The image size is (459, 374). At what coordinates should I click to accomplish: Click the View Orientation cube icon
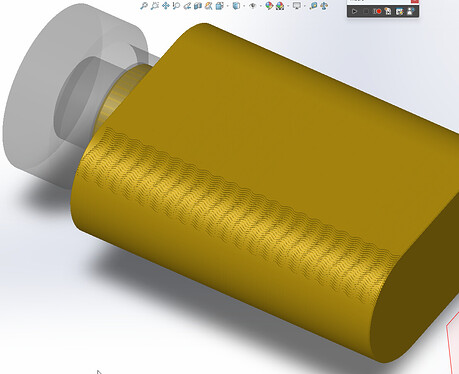[x=219, y=6]
